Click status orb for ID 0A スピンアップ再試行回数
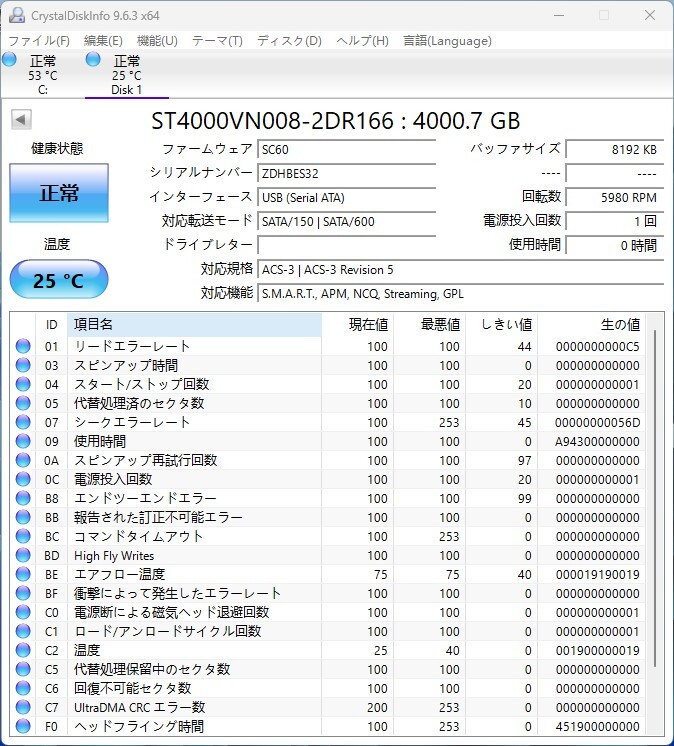The width and height of the screenshot is (674, 746). tap(23, 461)
